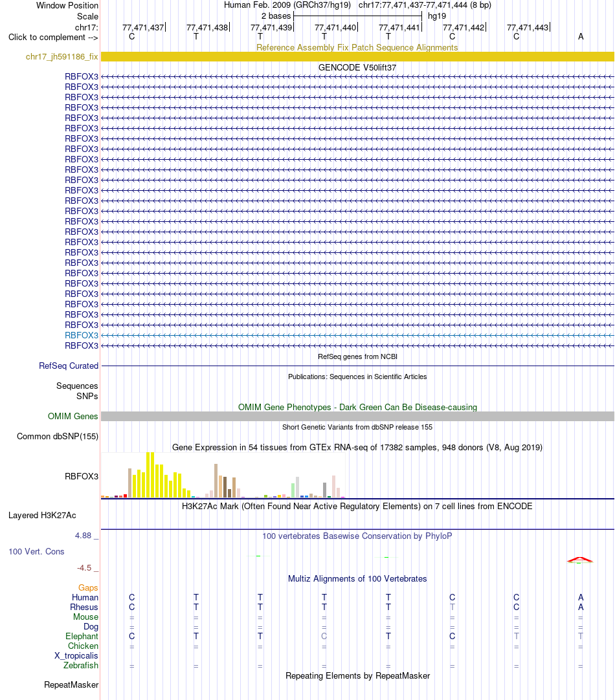Image resolution: width=615 pixels, height=700 pixels.
Task: Click the red PhyloP peak near base A
Action: (x=579, y=560)
